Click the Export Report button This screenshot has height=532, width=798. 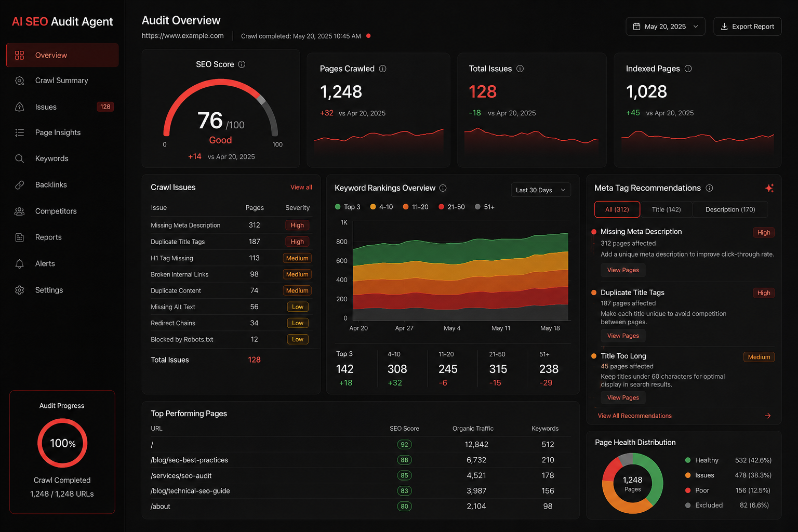(748, 26)
